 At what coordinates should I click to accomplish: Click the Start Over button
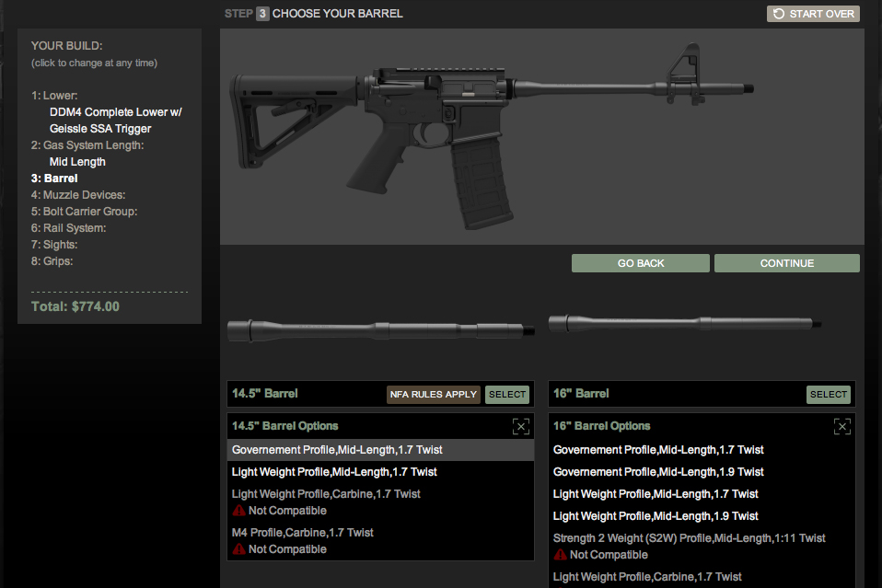pyautogui.click(x=813, y=14)
